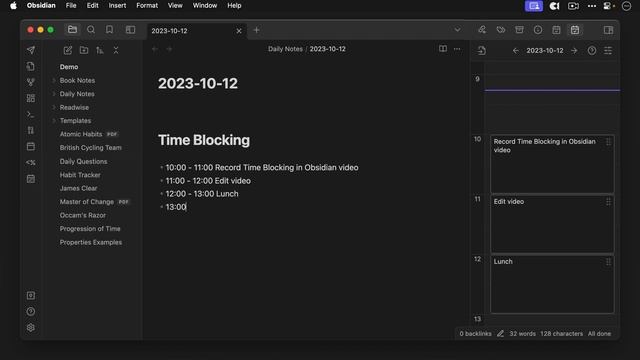This screenshot has width=640, height=360.
Task: Create a new folder in file explorer
Action: [x=84, y=50]
